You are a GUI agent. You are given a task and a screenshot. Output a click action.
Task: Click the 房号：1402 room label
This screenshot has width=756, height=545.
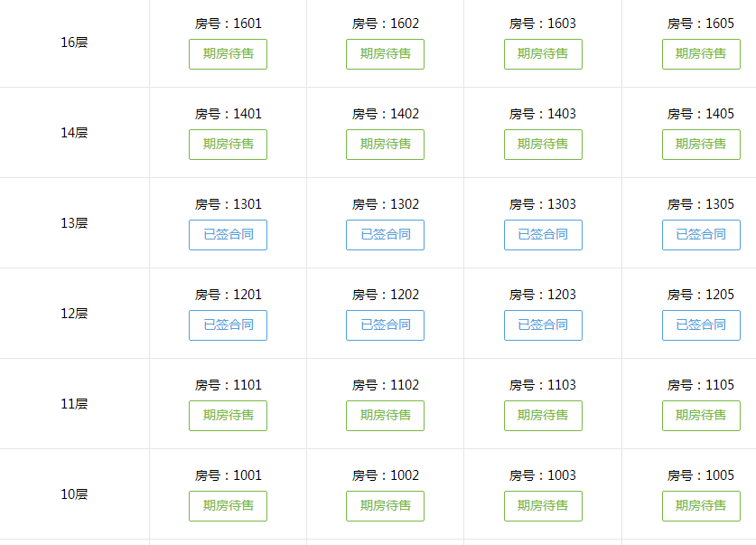point(386,114)
